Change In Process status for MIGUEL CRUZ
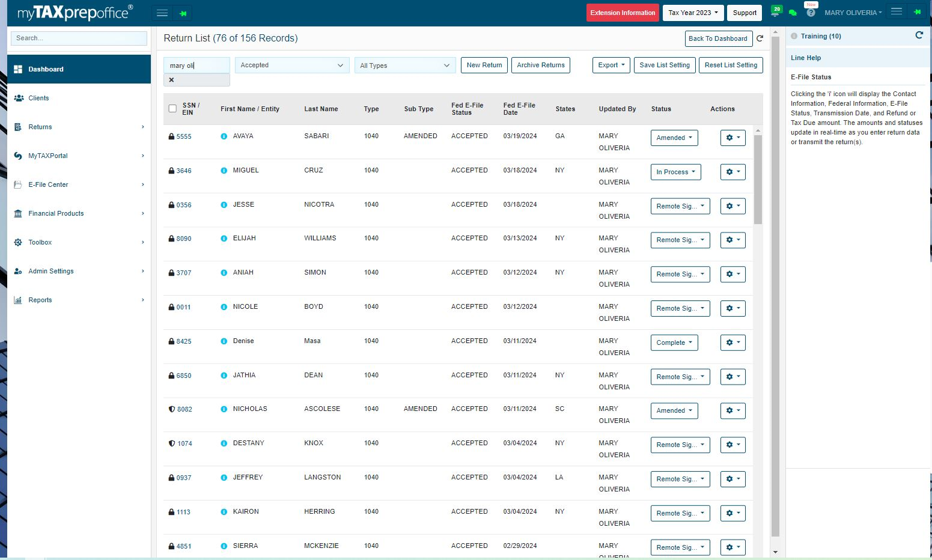 pos(675,172)
